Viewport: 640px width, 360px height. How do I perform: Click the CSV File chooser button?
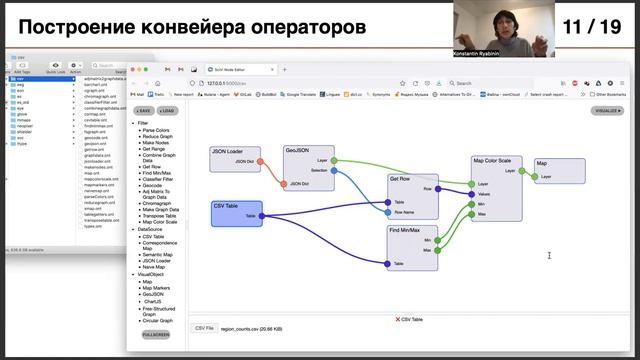point(204,328)
